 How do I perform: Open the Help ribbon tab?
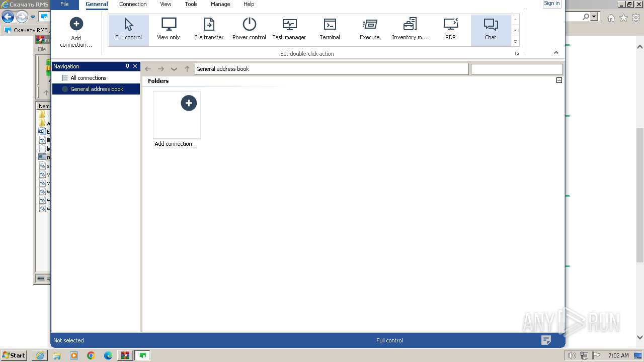coord(249,4)
